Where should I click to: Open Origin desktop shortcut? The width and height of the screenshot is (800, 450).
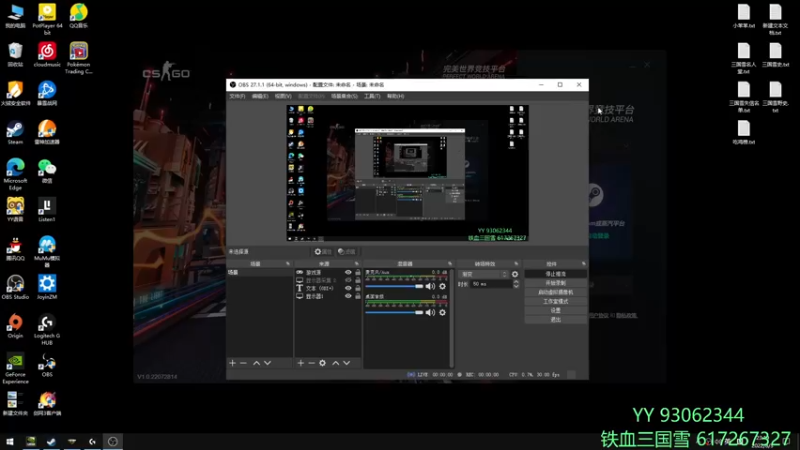15,327
